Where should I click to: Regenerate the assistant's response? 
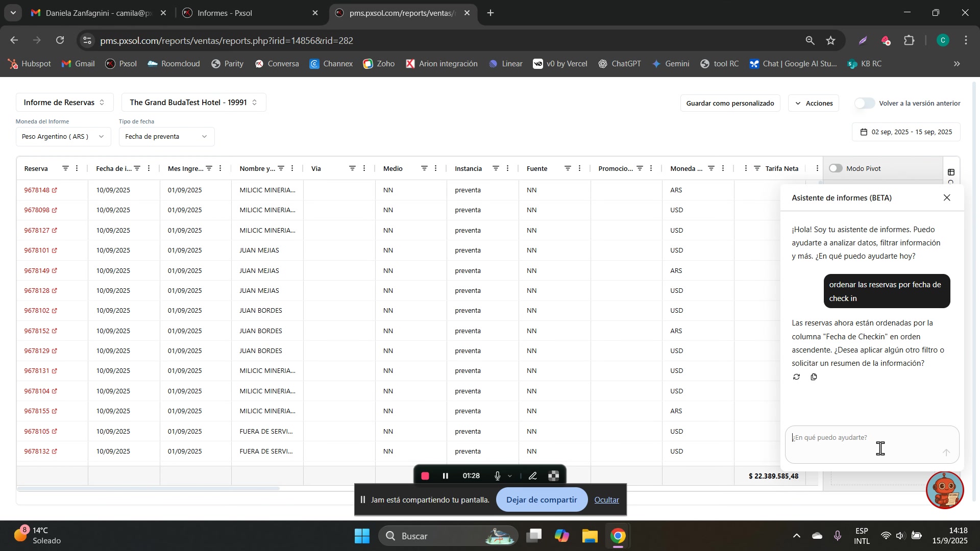(x=796, y=377)
